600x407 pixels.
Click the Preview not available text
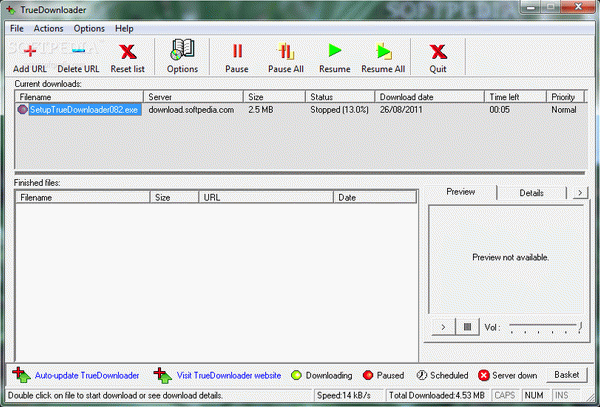click(x=510, y=257)
